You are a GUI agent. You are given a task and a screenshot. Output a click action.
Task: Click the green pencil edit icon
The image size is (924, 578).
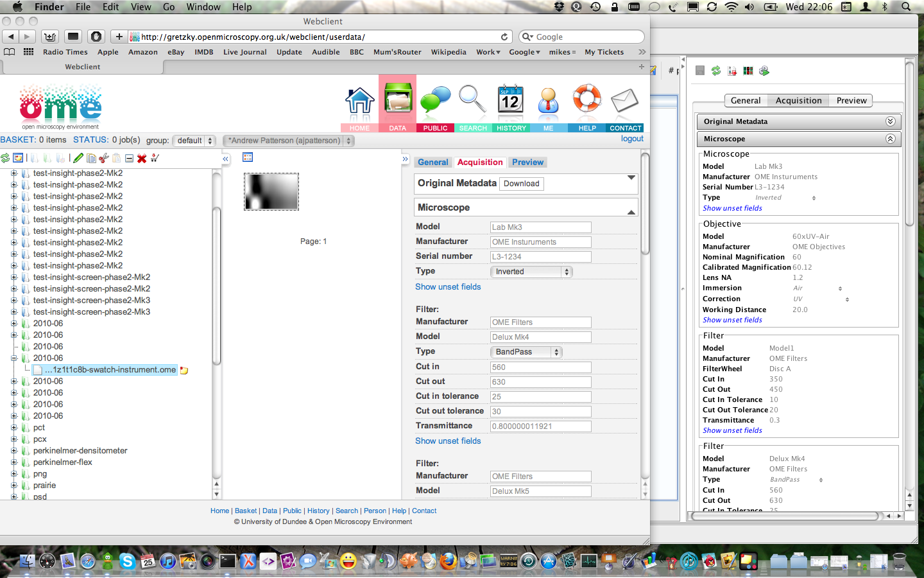(x=78, y=158)
